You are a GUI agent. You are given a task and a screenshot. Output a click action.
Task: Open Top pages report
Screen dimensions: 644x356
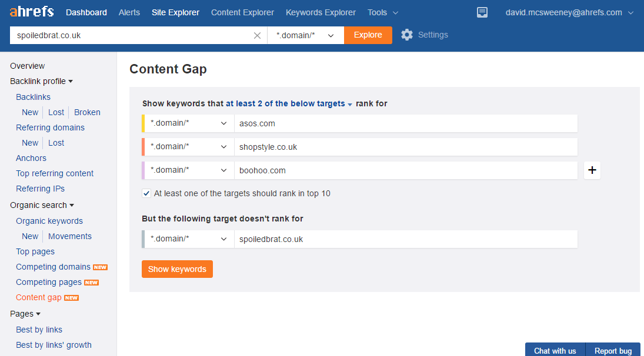tap(35, 251)
